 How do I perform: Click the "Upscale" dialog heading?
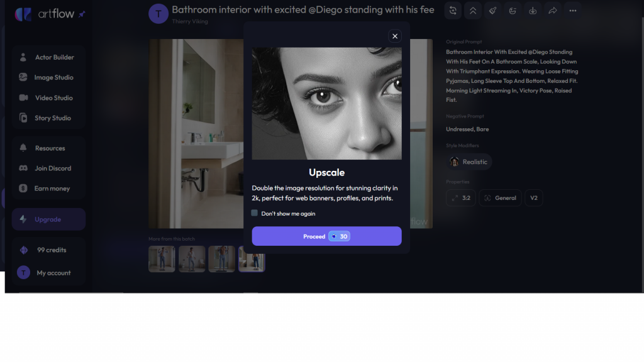pyautogui.click(x=326, y=172)
